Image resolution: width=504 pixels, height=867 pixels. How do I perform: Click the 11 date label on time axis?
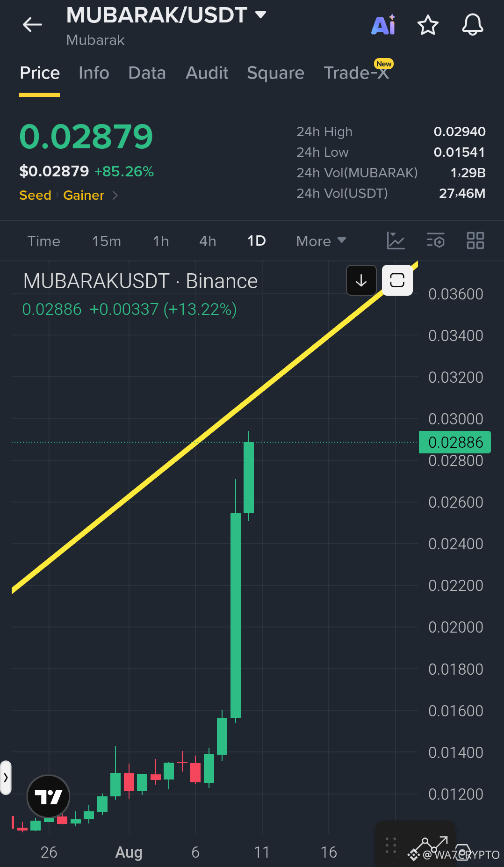(x=262, y=852)
